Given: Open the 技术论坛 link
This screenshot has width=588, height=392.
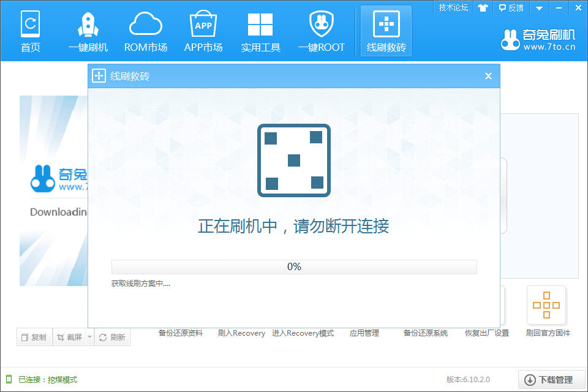Looking at the screenshot, I should point(453,7).
